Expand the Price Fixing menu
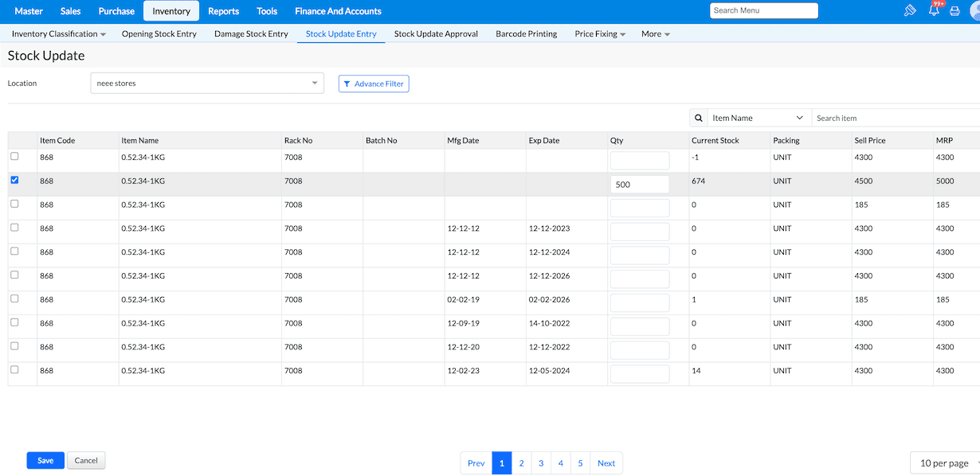Screen dimensions: 980x476 [x=599, y=34]
